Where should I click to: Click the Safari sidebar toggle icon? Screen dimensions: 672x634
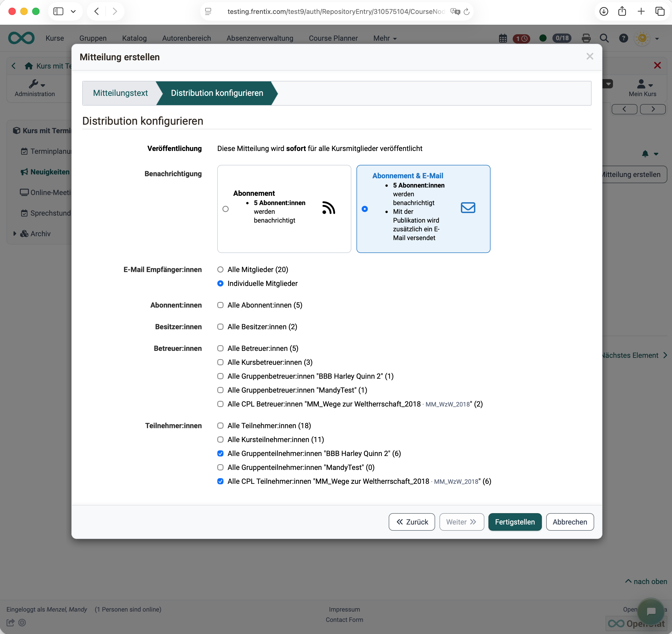point(58,12)
